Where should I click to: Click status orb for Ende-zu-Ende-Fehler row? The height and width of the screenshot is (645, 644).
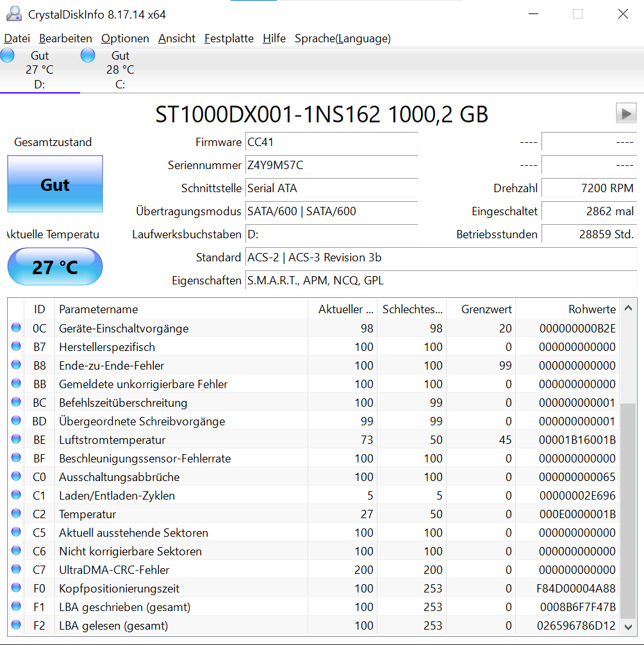16,364
